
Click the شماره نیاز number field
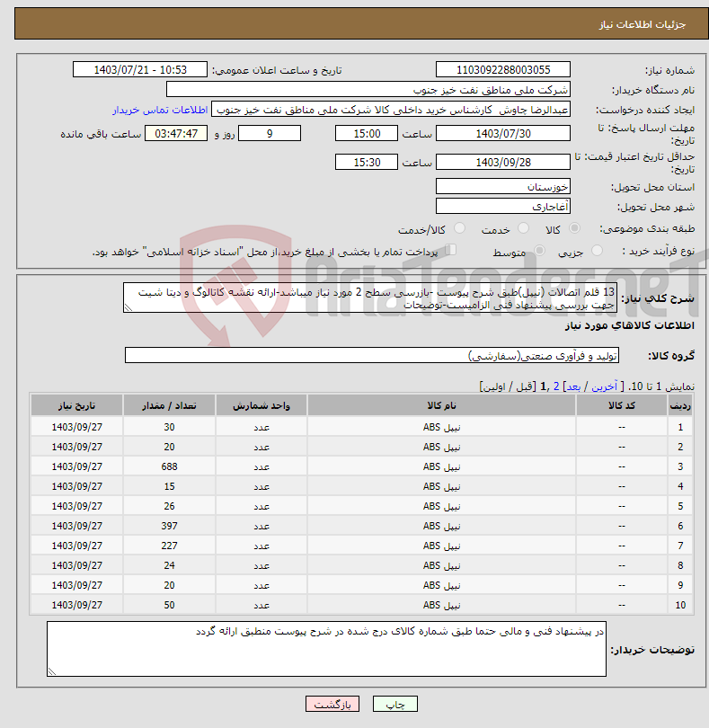503,69
